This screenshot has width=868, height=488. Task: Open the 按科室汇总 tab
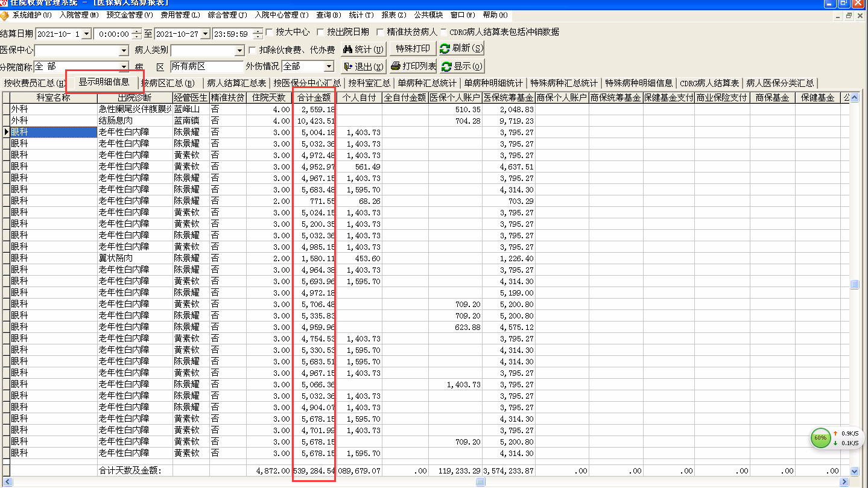tap(369, 83)
